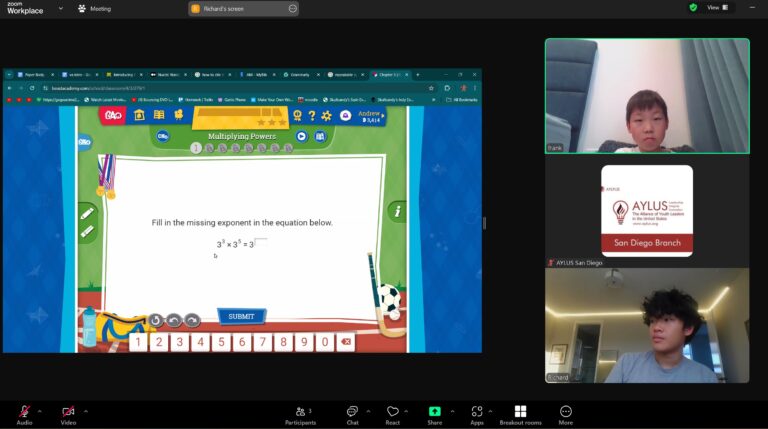Reload the browser page
The image size is (768, 429).
coord(32,88)
